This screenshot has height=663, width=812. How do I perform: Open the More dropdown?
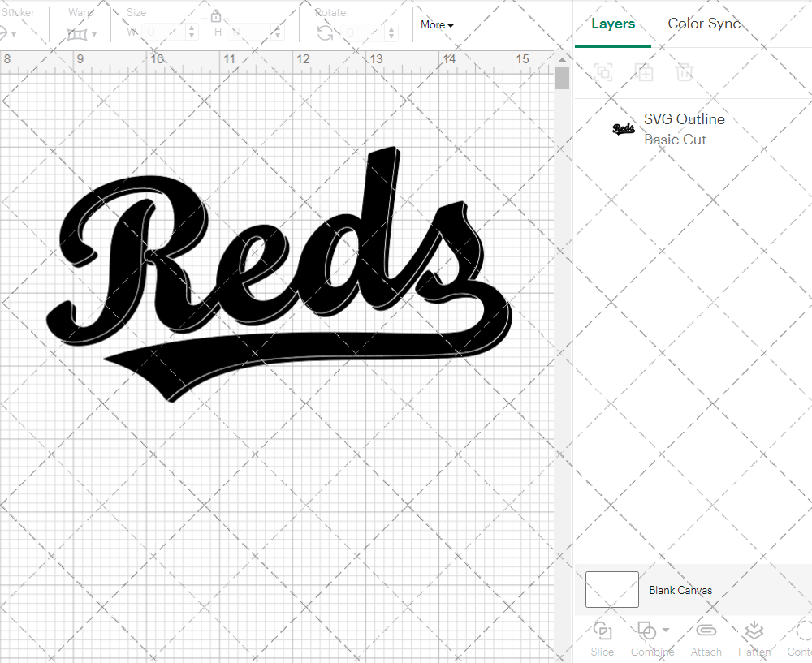(x=437, y=24)
